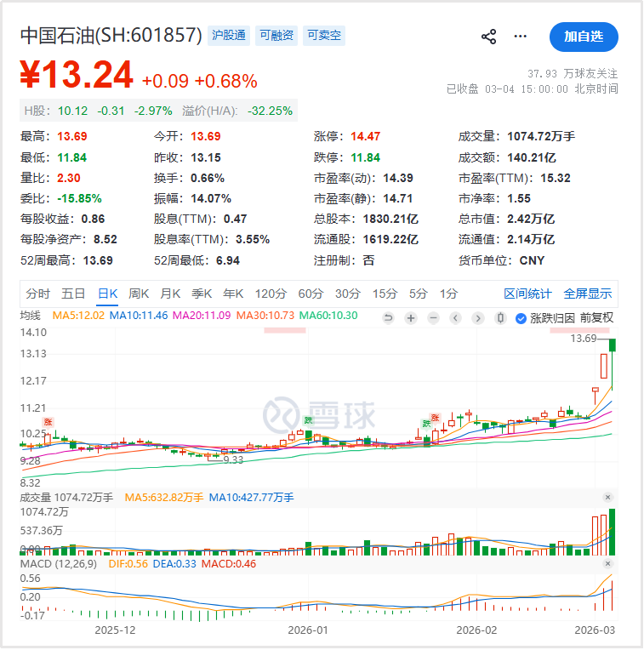This screenshot has height=650, width=644.
Task: Zoom in the K-line chart with plus icon
Action: point(411,318)
